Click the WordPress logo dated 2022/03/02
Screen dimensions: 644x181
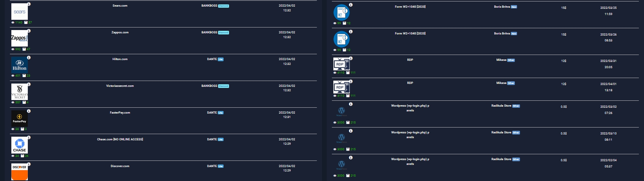[341, 111]
